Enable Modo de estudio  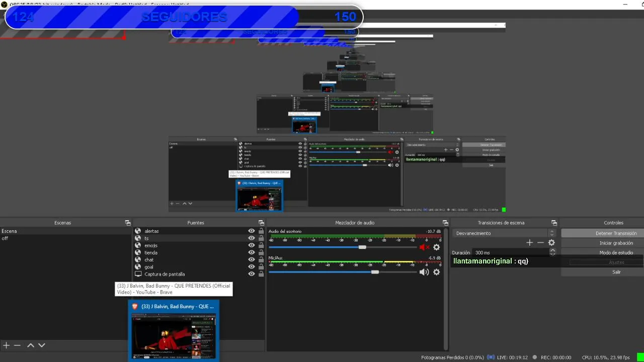(602, 252)
